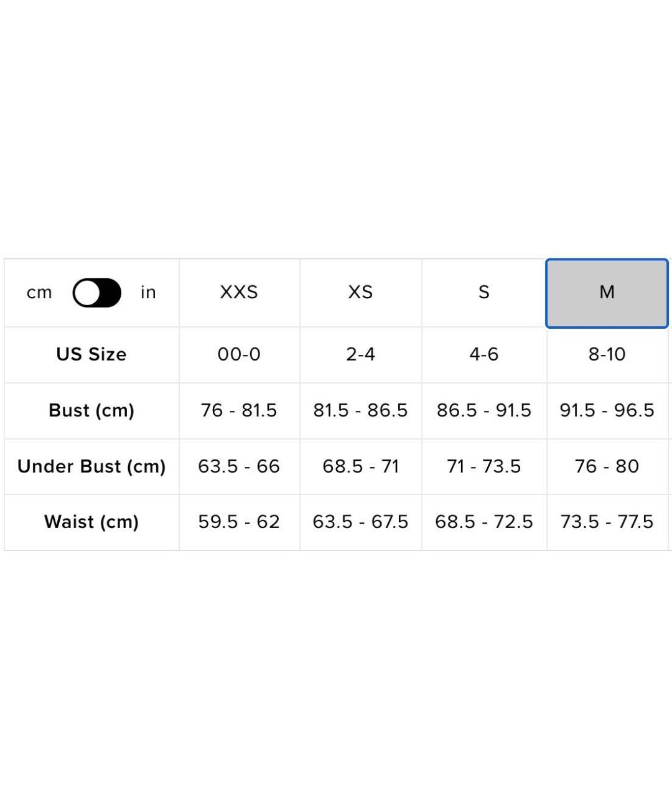Click the US size 00-0 cell
This screenshot has height=797, width=672.
coord(239,354)
